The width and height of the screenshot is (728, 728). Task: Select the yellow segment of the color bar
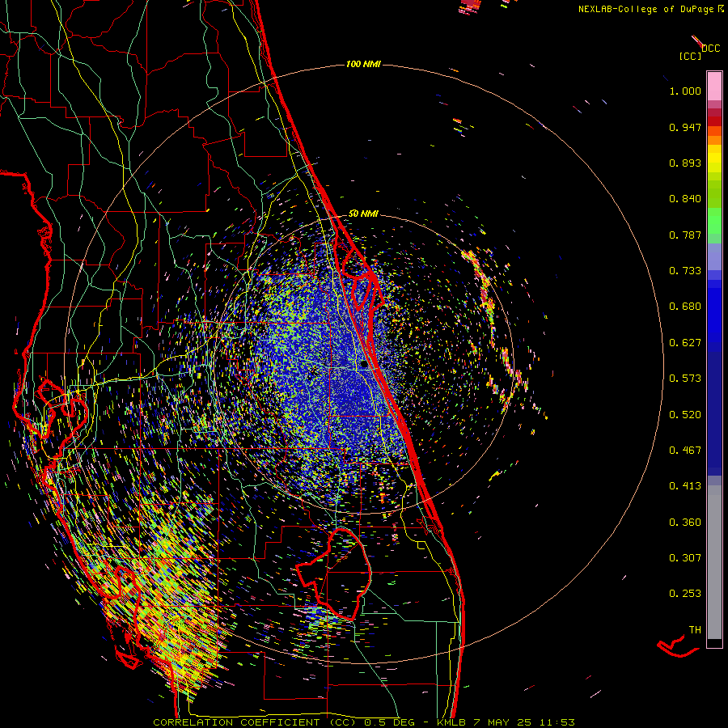tap(714, 159)
